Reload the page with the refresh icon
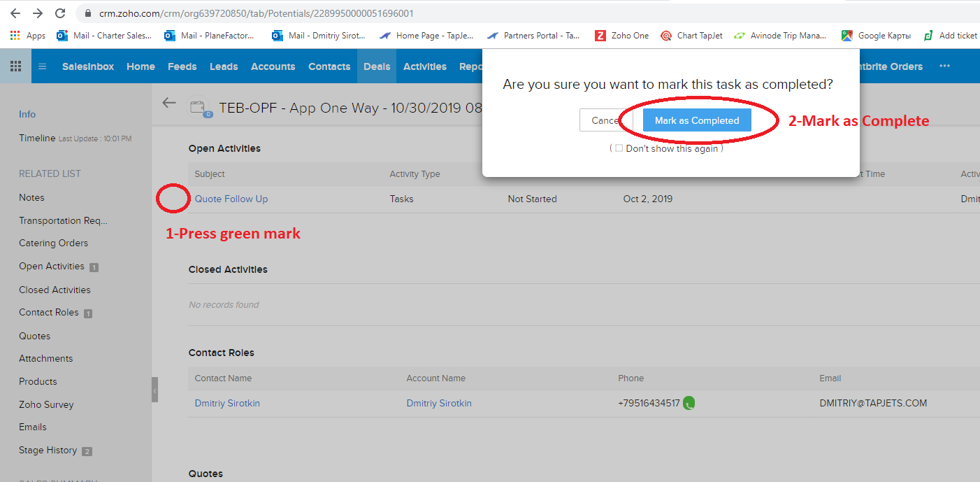The width and height of the screenshot is (980, 482). (x=60, y=13)
